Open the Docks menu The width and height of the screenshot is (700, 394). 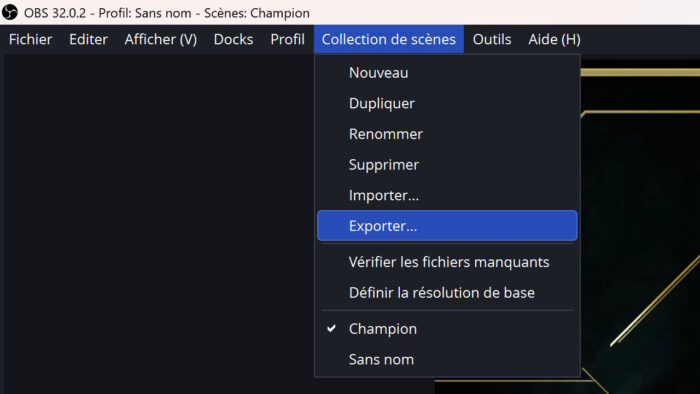click(233, 39)
